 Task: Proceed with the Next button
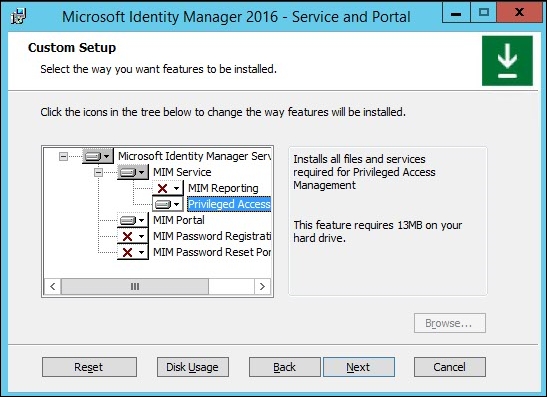click(x=359, y=367)
